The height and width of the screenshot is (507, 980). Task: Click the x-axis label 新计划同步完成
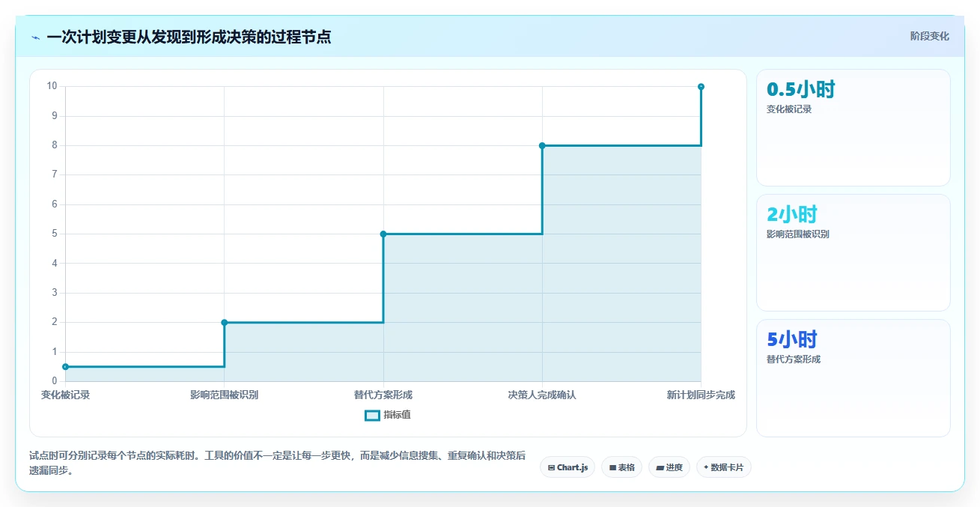(x=701, y=395)
